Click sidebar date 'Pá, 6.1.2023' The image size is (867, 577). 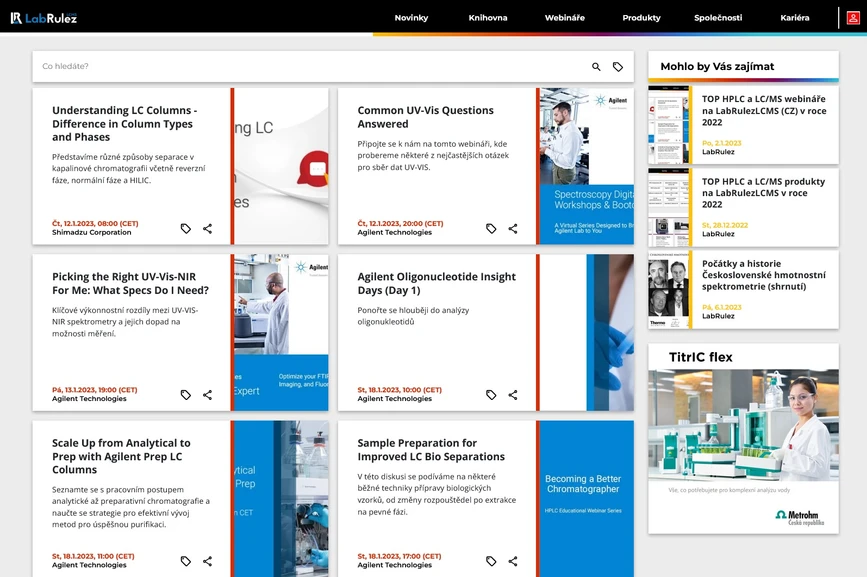click(722, 307)
